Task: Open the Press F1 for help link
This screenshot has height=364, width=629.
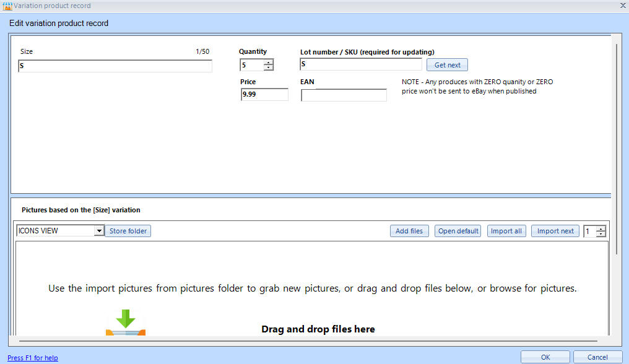Action: pyautogui.click(x=32, y=358)
